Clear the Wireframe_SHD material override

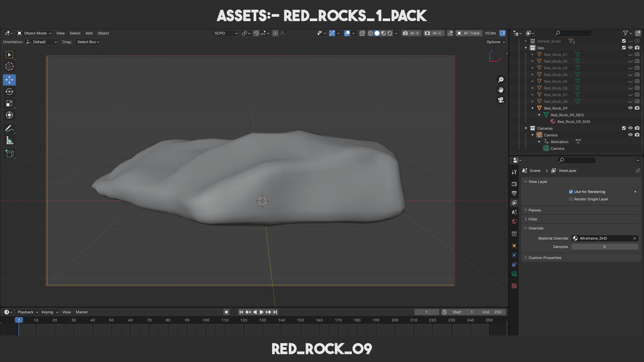click(x=634, y=238)
